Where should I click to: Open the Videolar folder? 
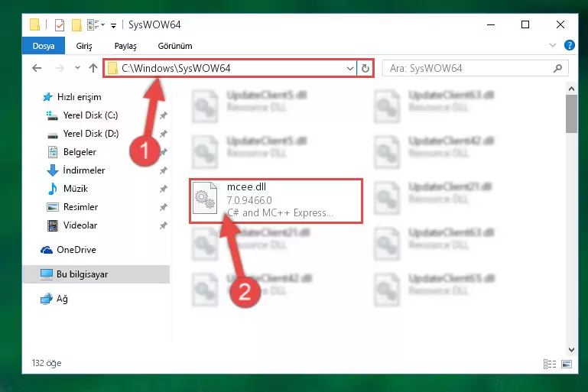[80, 225]
